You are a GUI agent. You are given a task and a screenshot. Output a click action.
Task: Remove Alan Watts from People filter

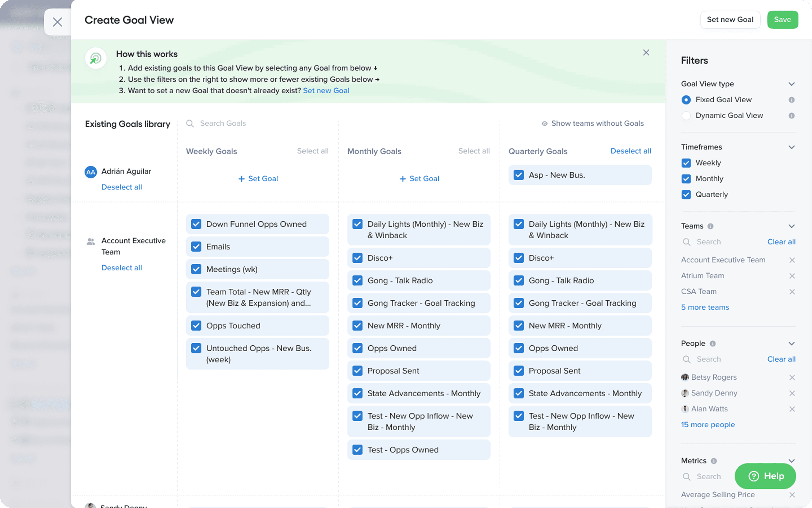tap(792, 409)
